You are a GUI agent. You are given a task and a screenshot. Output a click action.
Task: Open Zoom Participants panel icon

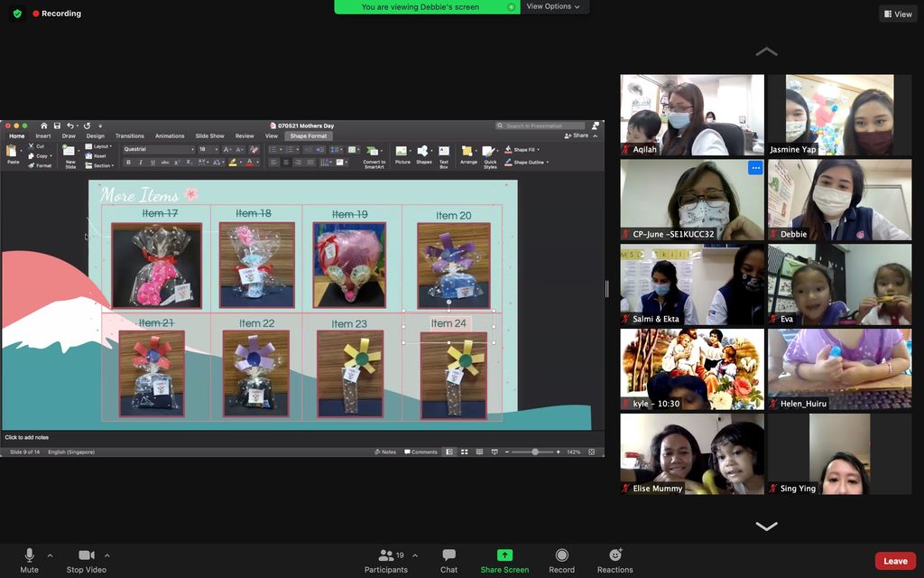point(386,555)
